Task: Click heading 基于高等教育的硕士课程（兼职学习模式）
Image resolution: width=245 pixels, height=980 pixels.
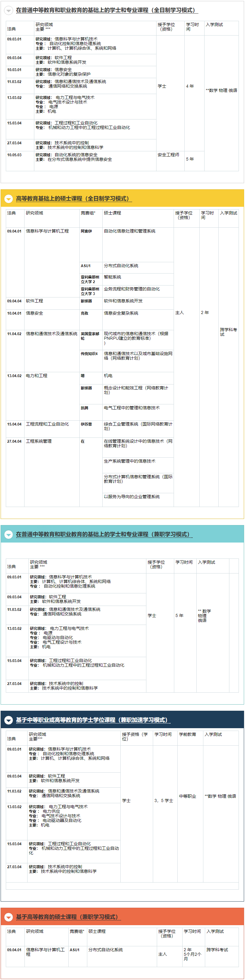Action: 69,917
